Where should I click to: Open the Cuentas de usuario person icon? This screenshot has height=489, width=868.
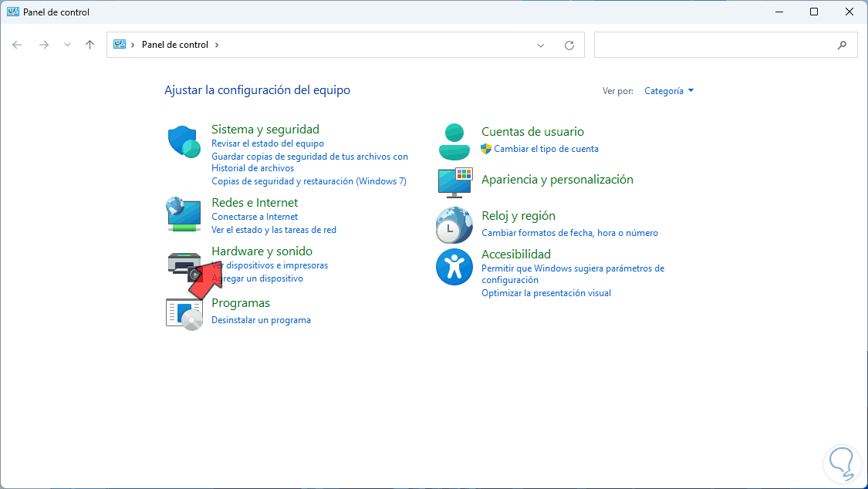454,142
